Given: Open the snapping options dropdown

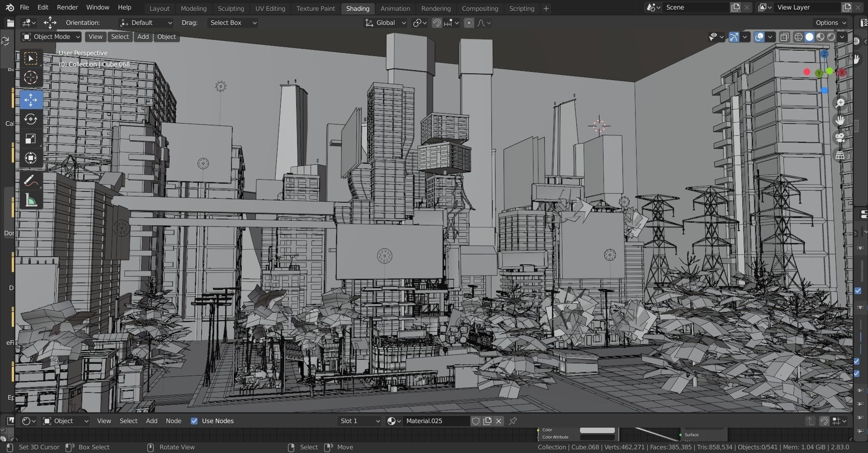Looking at the screenshot, I should (x=451, y=23).
